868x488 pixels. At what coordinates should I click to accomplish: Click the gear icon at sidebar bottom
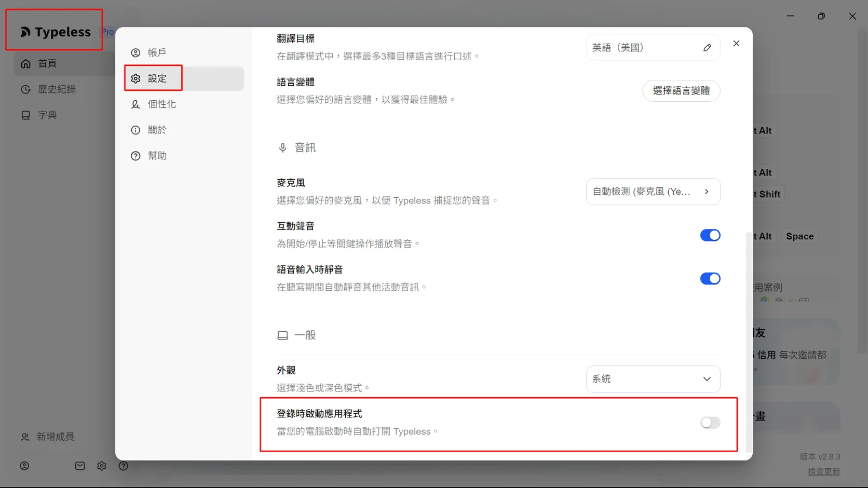point(102,466)
